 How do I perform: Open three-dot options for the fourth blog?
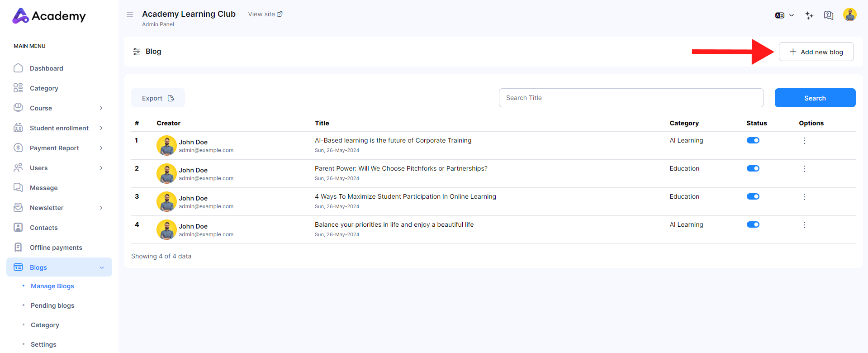click(804, 225)
